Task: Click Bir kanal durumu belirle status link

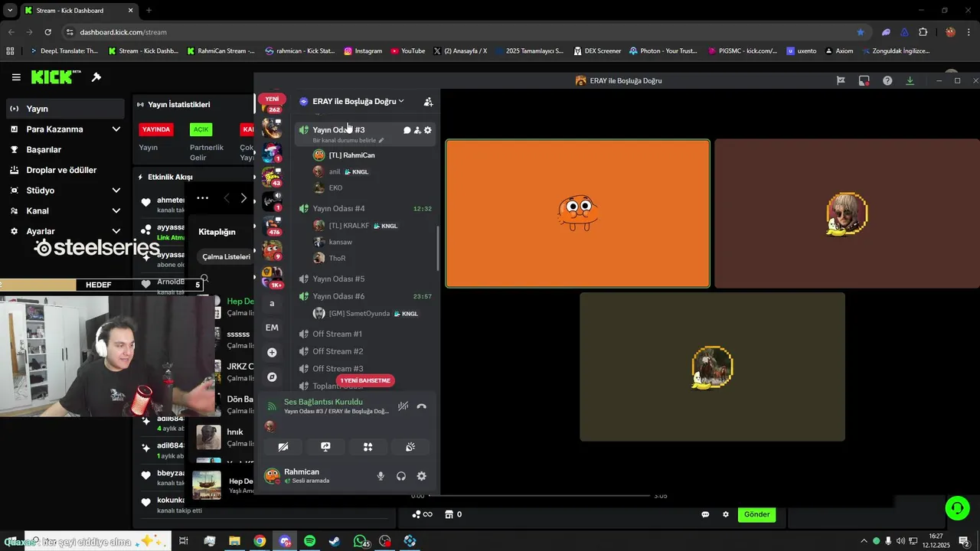Action: coord(348,141)
